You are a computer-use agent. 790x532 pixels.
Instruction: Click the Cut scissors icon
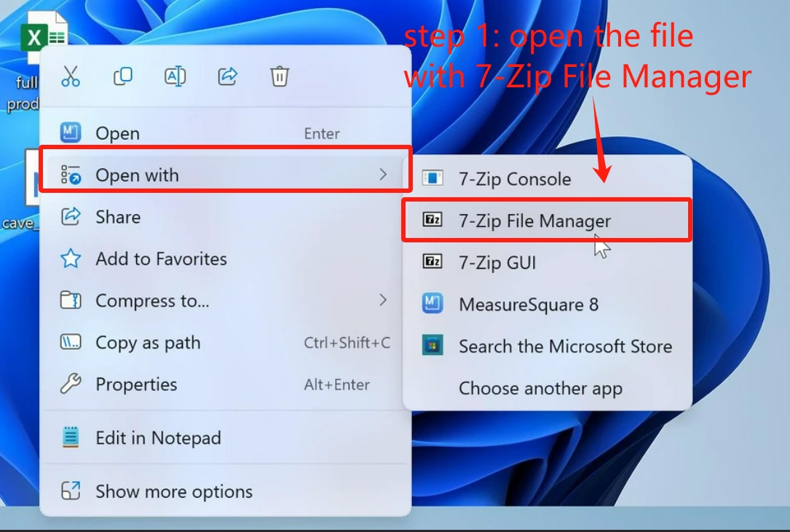coord(71,76)
